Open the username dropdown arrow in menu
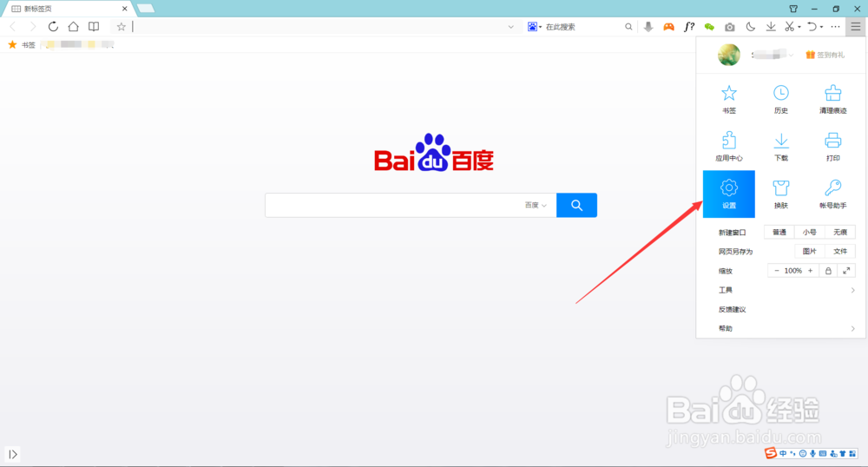 (x=791, y=55)
